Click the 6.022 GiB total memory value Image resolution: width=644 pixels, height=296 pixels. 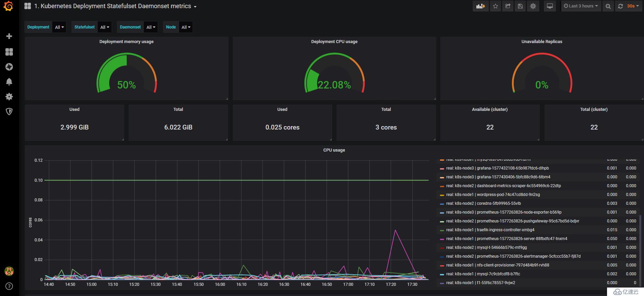[x=178, y=127]
